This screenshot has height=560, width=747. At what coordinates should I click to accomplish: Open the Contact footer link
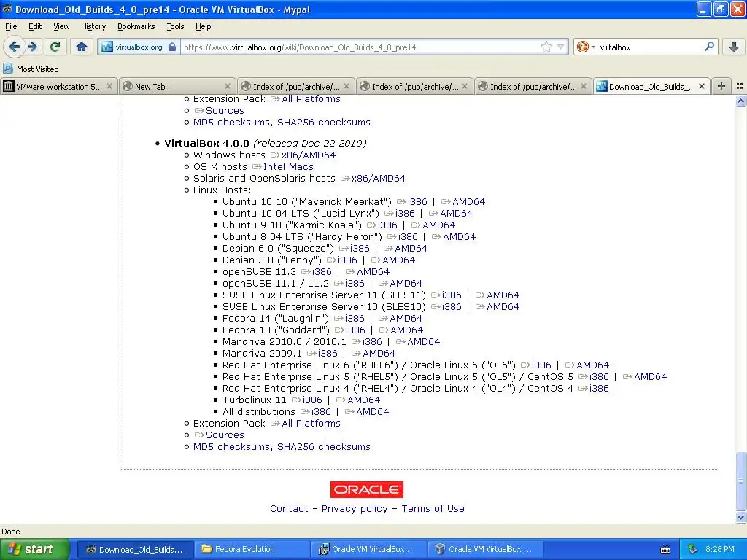289,508
